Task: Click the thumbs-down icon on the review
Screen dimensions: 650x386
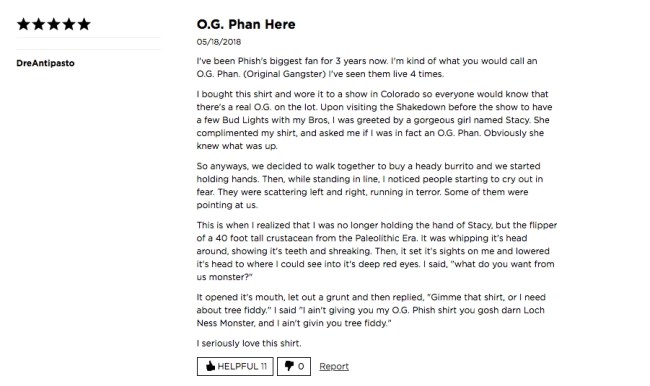Action: pyautogui.click(x=289, y=366)
